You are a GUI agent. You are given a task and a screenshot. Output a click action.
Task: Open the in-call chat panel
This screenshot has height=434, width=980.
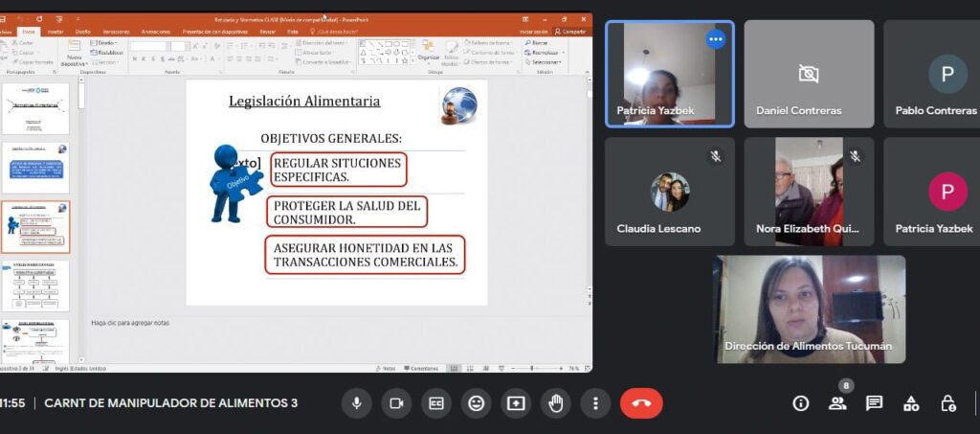coord(874,403)
